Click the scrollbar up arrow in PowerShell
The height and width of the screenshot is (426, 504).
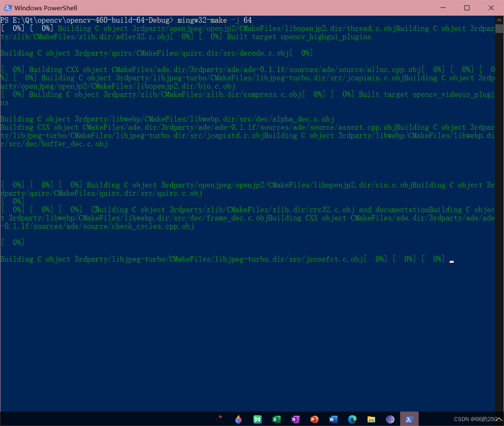pos(499,20)
